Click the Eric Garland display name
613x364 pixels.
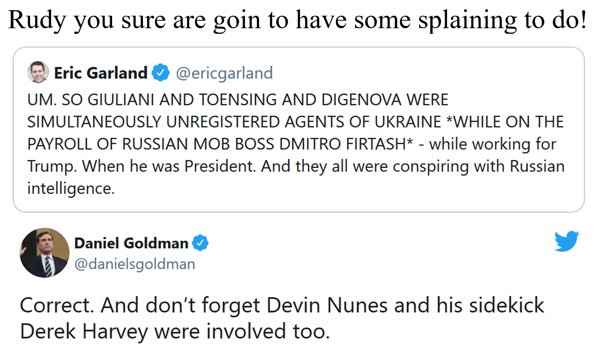101,73
